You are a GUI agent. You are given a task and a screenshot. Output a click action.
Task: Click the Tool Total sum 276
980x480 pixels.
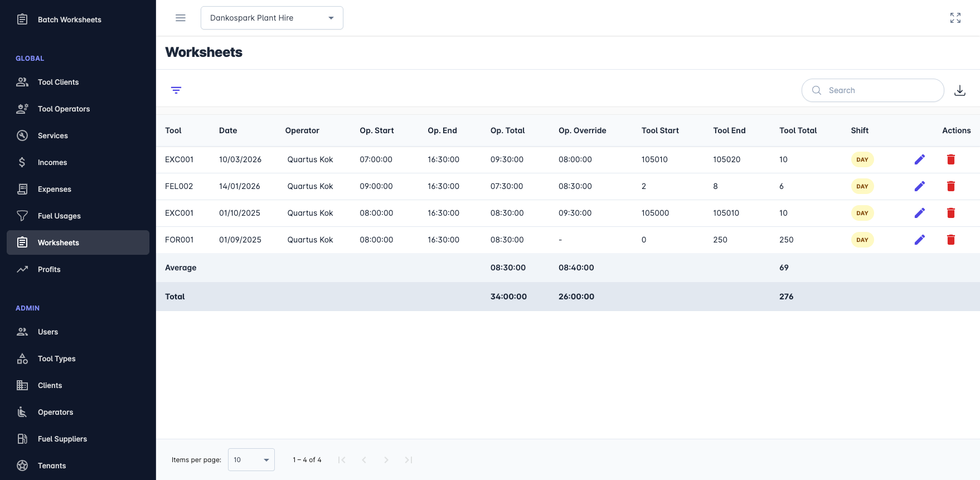point(786,297)
